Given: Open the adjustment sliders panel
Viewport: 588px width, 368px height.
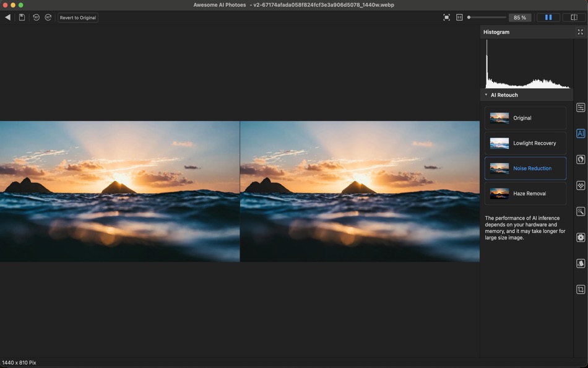Looking at the screenshot, I should [x=581, y=108].
